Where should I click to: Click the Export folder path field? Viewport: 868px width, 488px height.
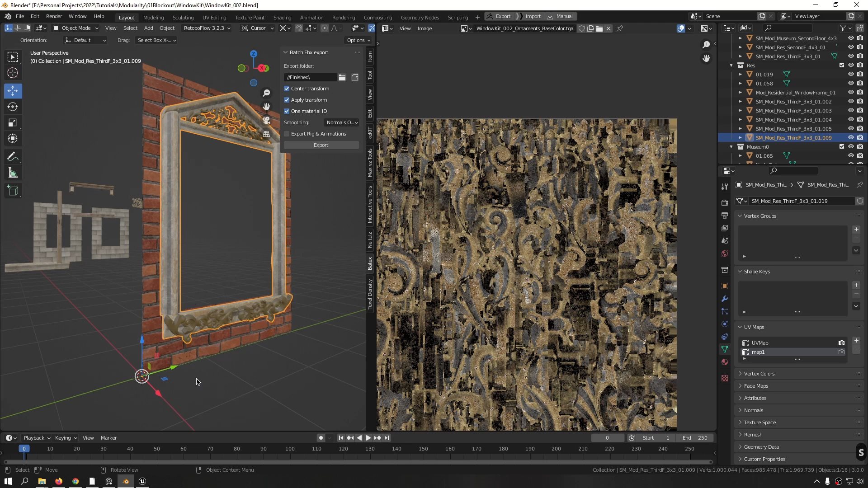[x=310, y=77]
